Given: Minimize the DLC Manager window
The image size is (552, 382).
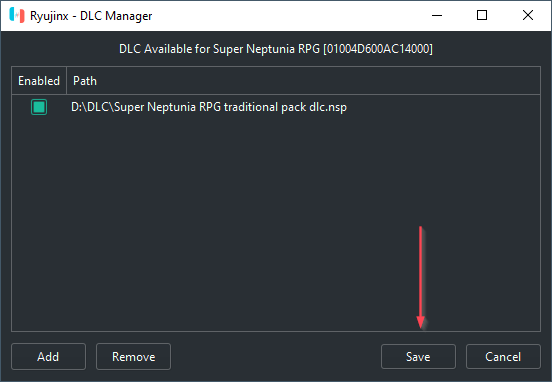Looking at the screenshot, I should pyautogui.click(x=437, y=15).
